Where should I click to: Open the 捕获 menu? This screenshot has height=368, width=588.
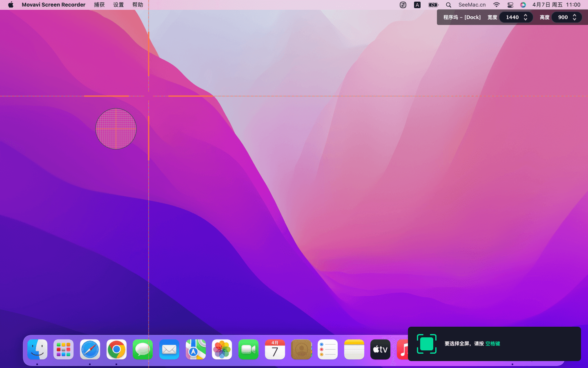coord(99,5)
